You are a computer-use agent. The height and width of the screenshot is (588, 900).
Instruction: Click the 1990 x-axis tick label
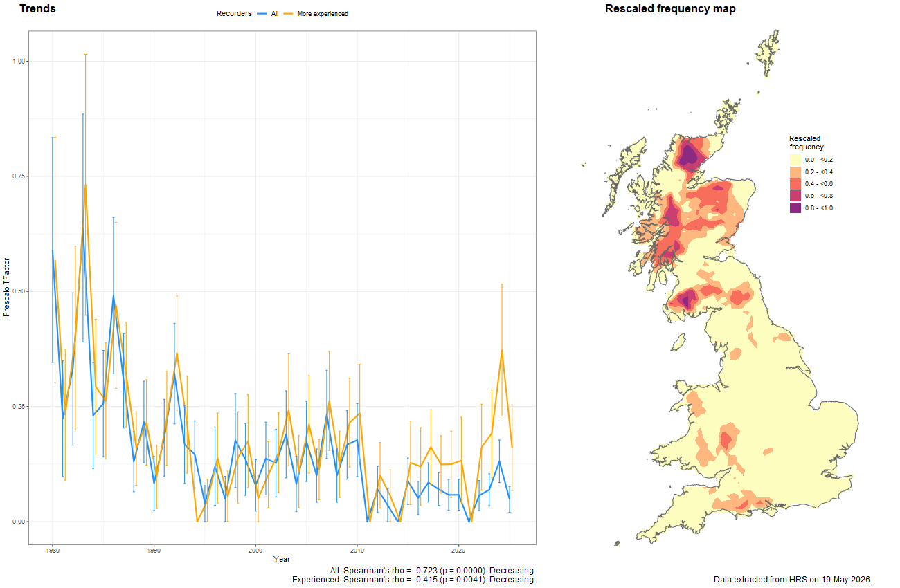point(154,551)
